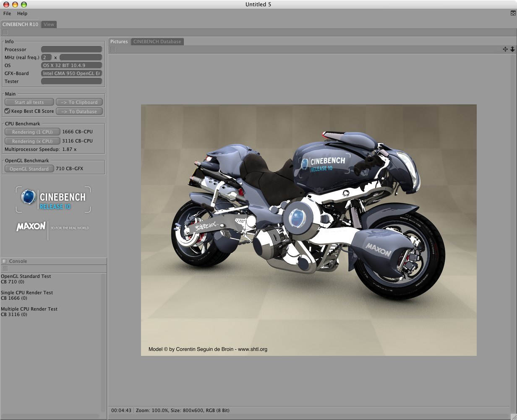This screenshot has width=517, height=420.
Task: Open the CINEBENCH Database tab
Action: [157, 41]
